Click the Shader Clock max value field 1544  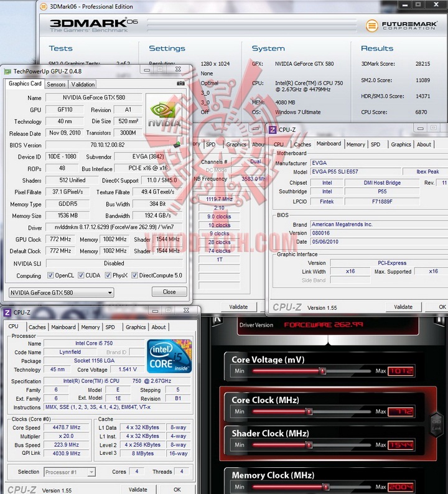tap(401, 445)
